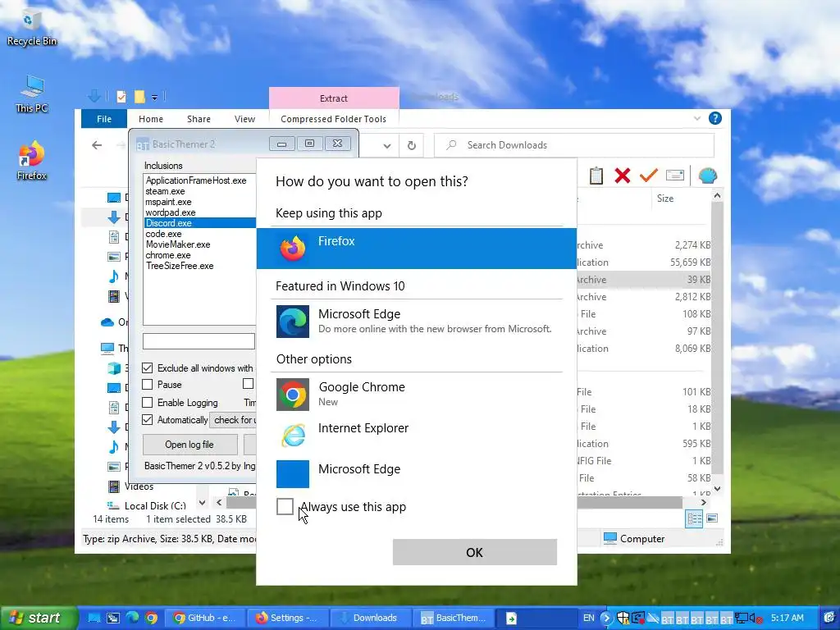Image resolution: width=840 pixels, height=630 pixels.
Task: Click the empty text box under the Inclusions list
Action: (199, 341)
